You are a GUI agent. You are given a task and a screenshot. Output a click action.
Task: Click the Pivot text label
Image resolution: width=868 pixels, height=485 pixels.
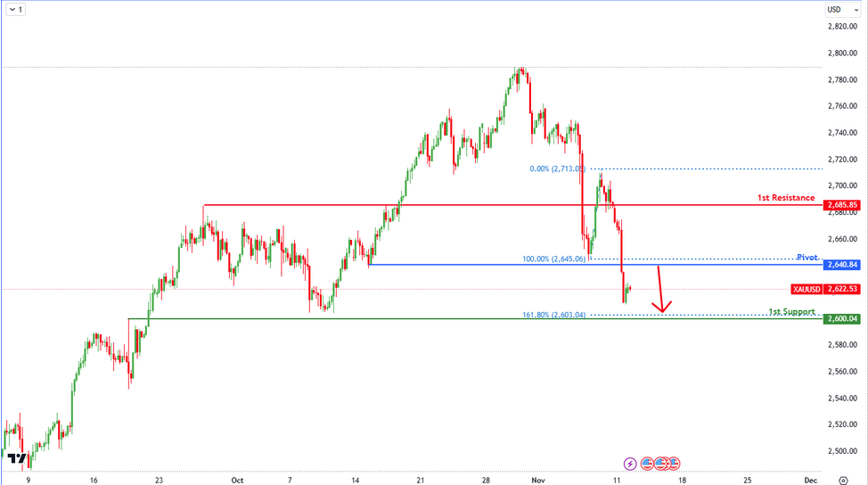pyautogui.click(x=807, y=258)
